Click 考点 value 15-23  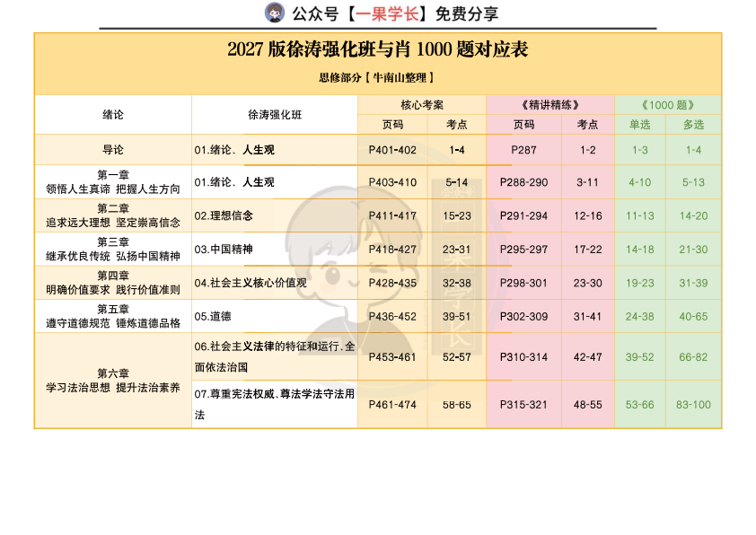457,216
